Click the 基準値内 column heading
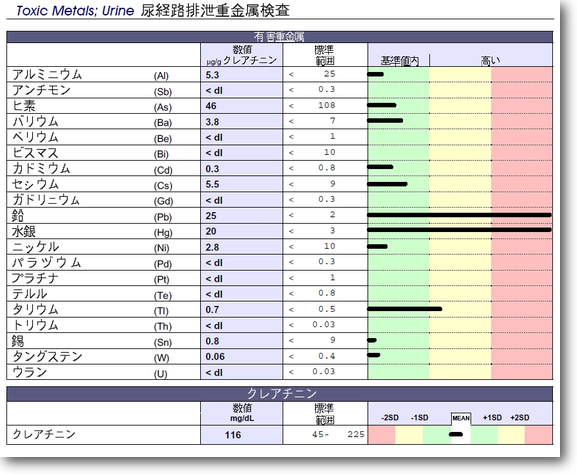 400,60
